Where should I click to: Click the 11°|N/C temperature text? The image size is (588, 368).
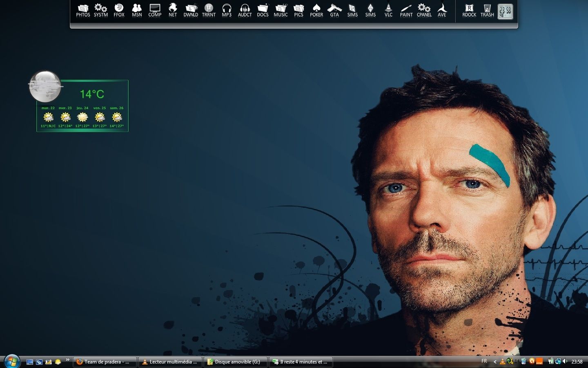click(48, 126)
